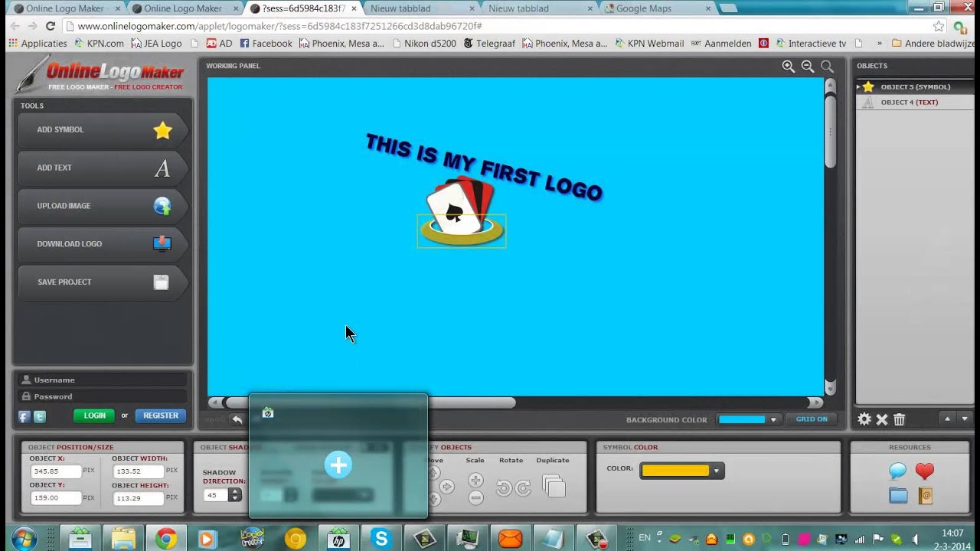The height and width of the screenshot is (551, 980).
Task: Nudge the object to the right
Action: [x=448, y=486]
